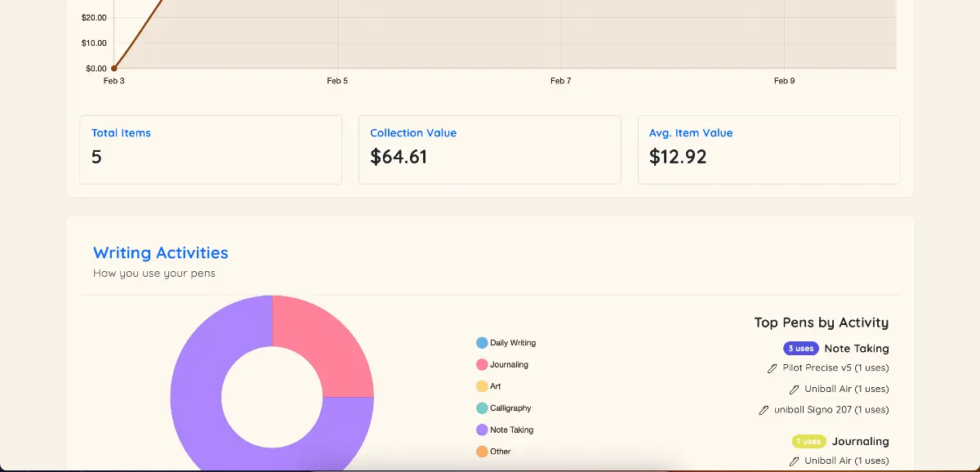Click the Writing Activities heading
980x472 pixels.
click(x=161, y=253)
